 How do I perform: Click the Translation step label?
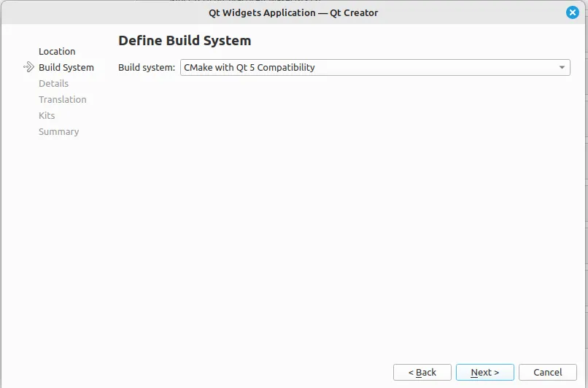(63, 100)
